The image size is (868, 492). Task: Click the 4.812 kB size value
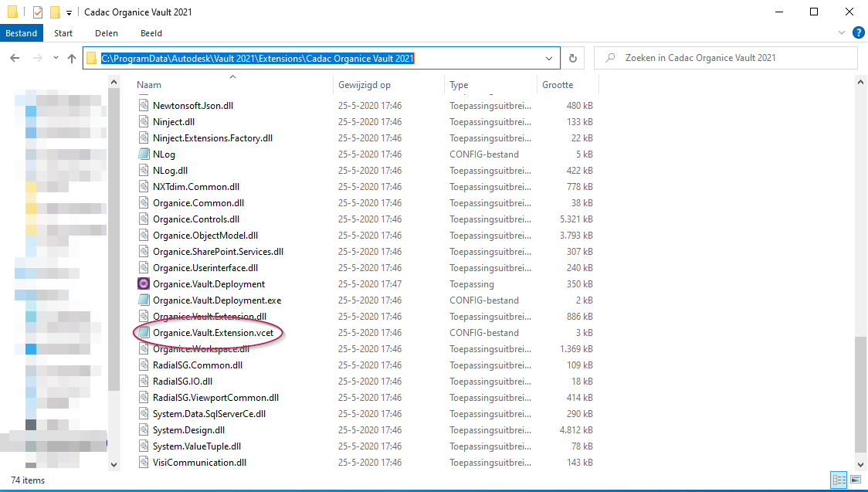point(576,430)
